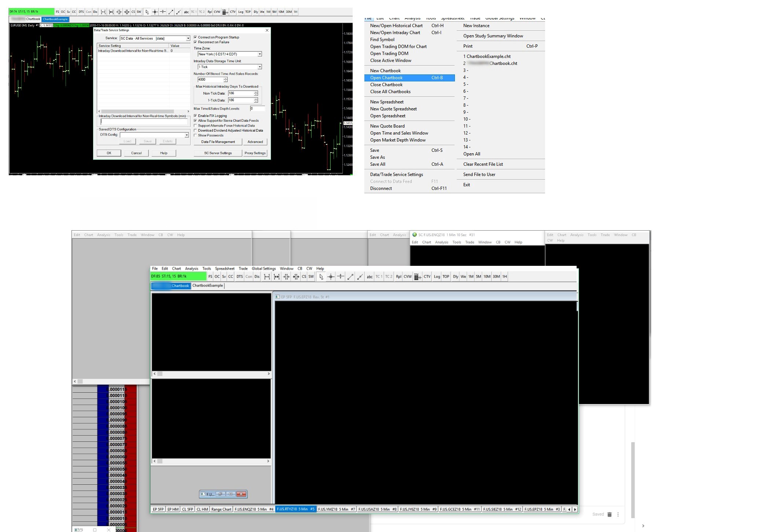The width and height of the screenshot is (761, 532).
Task: Choose Open Chartbook in File menu
Action: pos(386,78)
